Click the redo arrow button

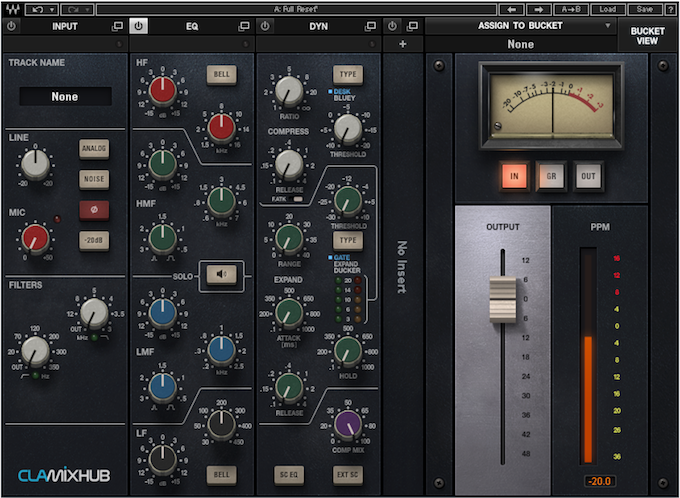pyautogui.click(x=72, y=9)
